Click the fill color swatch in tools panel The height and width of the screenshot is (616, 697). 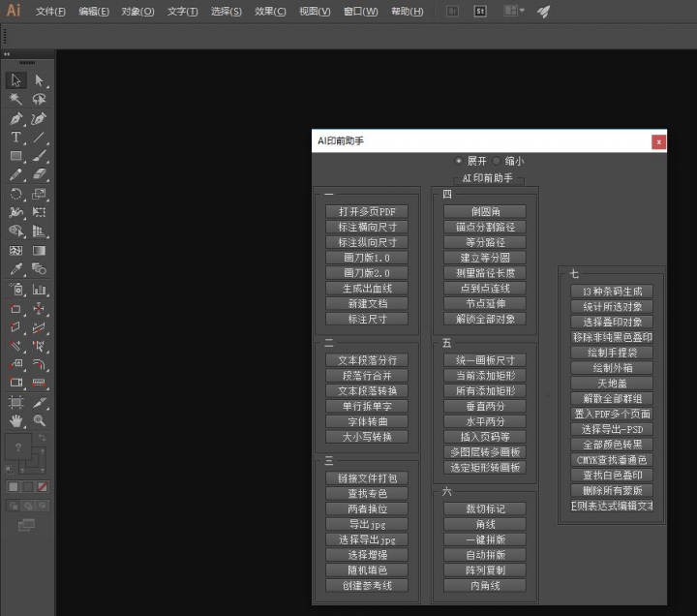pos(18,448)
